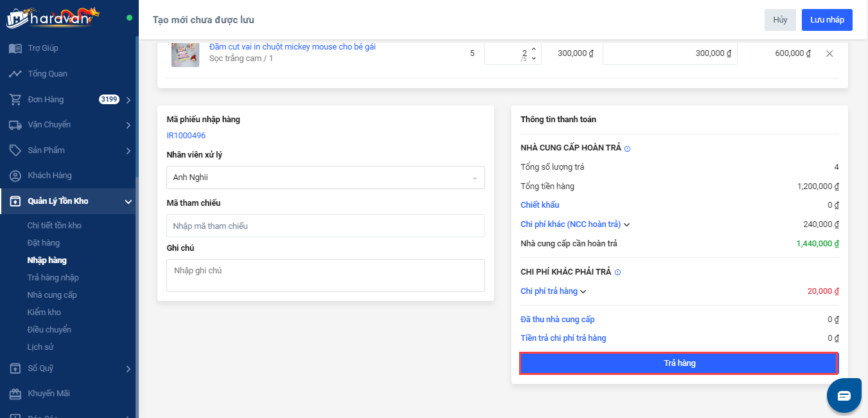Viewport: 868px width, 418px height.
Task: Click the Lưu nháp button
Action: [826, 20]
